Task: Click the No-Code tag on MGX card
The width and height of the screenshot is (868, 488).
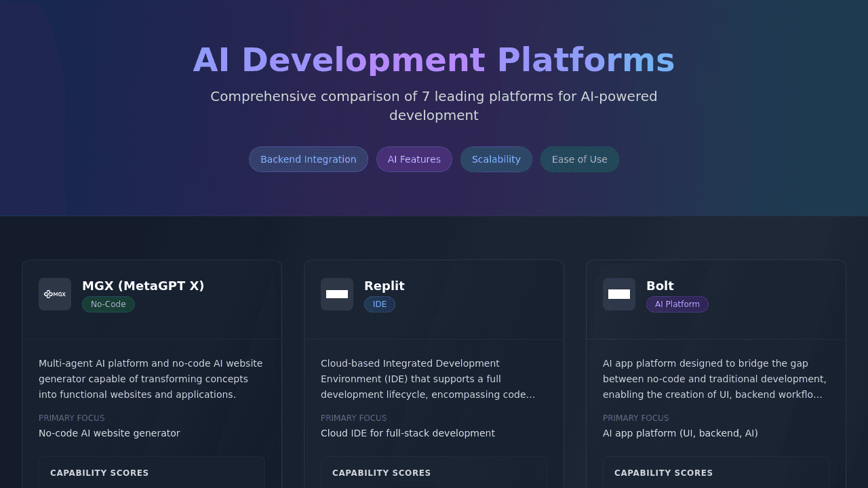Action: tap(108, 304)
